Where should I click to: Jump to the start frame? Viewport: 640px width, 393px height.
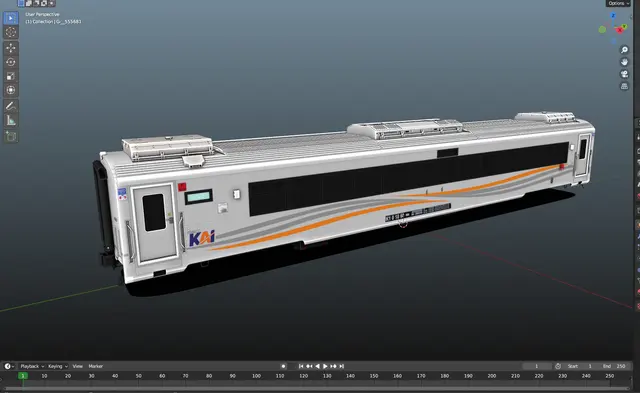point(301,366)
